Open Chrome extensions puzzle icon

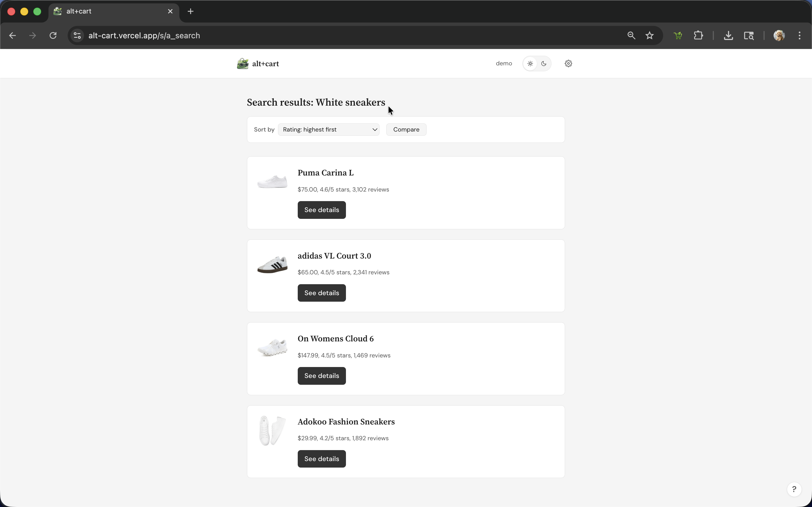coord(698,35)
